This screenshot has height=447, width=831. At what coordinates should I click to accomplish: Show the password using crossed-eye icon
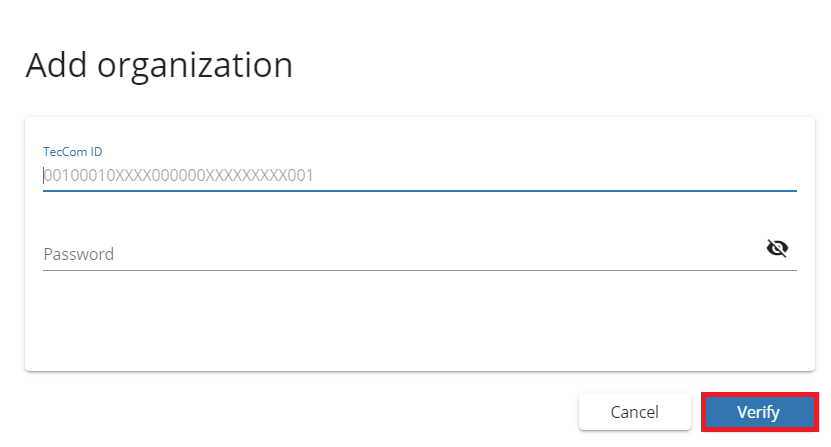tap(777, 248)
